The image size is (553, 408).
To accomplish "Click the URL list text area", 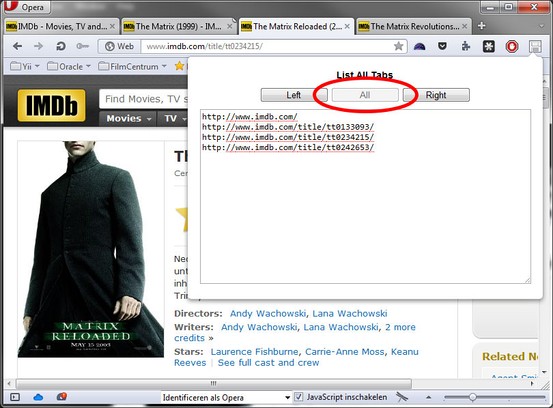I will pos(365,196).
